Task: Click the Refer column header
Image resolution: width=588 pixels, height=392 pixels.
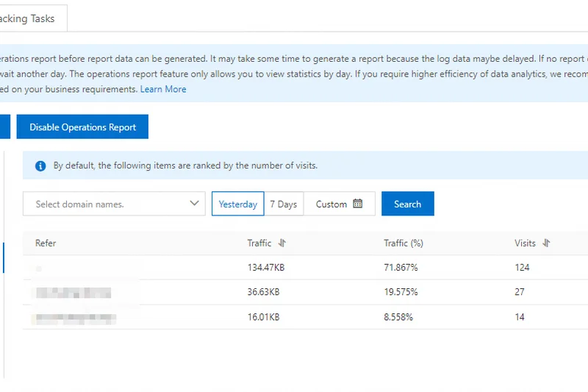Action: tap(46, 243)
